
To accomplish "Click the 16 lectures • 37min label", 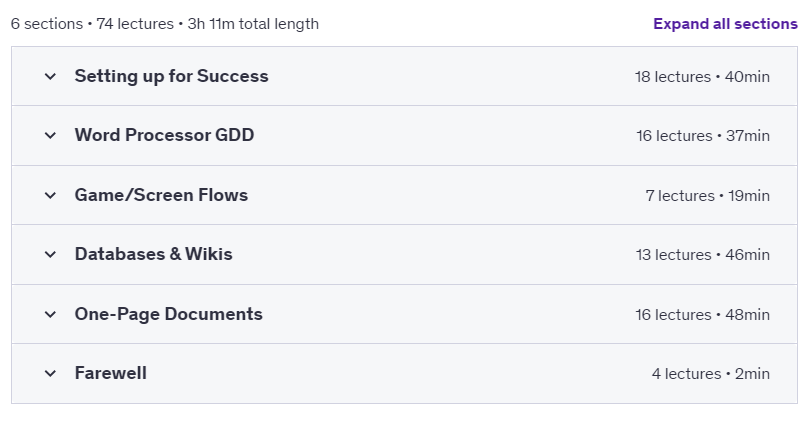I will 703,135.
